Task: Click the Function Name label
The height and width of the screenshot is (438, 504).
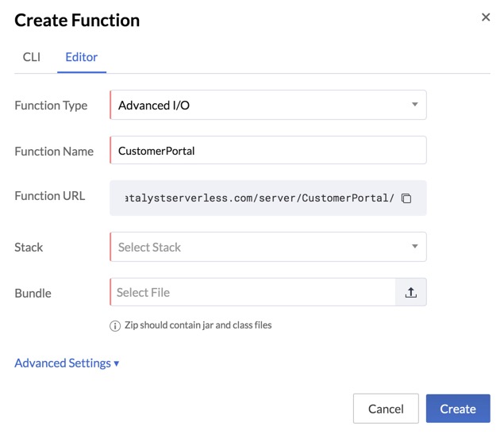Action: 54,151
